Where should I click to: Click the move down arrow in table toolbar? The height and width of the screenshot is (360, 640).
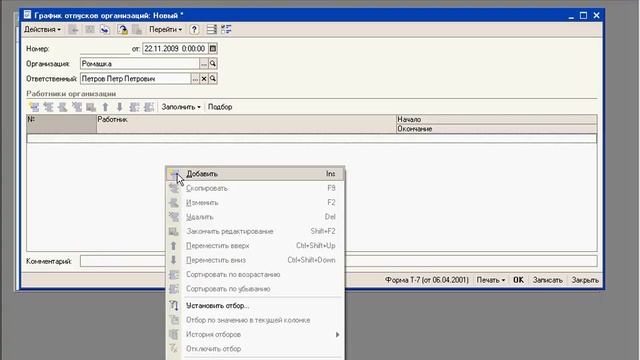pyautogui.click(x=120, y=107)
